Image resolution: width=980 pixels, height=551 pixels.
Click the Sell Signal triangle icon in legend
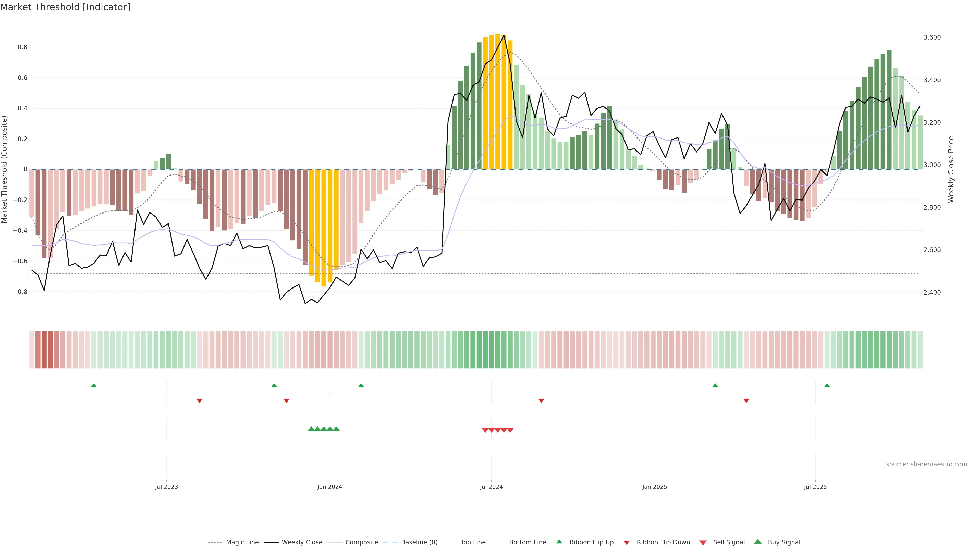pyautogui.click(x=703, y=543)
